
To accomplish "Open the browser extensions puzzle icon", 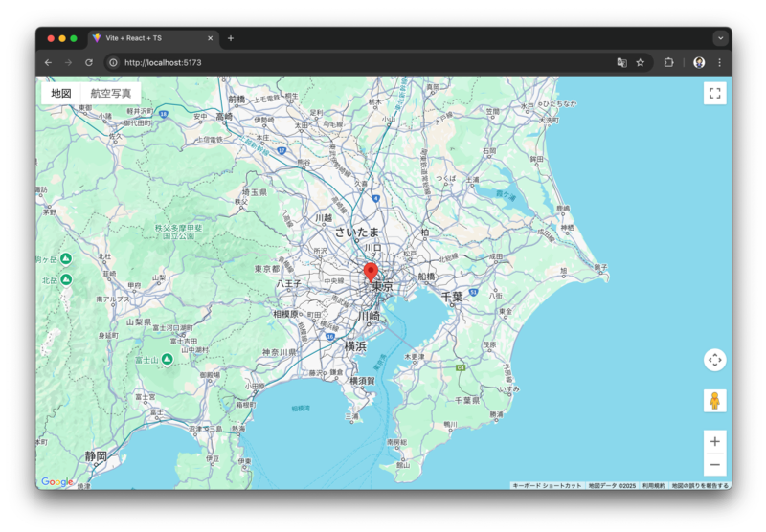I will (x=669, y=62).
